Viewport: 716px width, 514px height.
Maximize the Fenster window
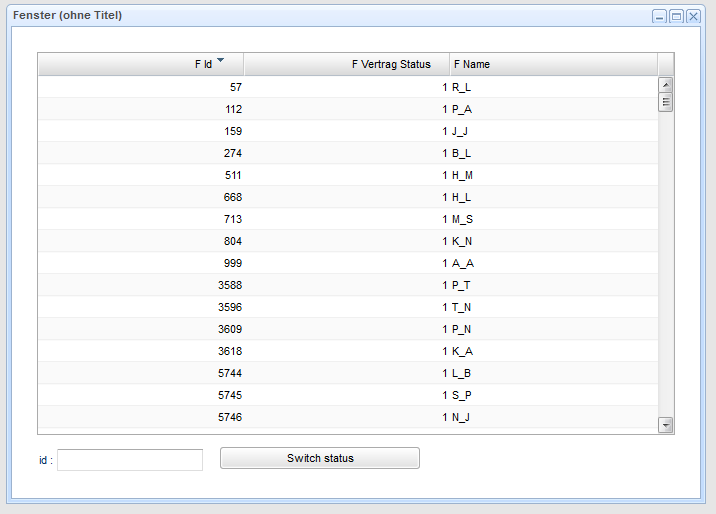tap(676, 17)
